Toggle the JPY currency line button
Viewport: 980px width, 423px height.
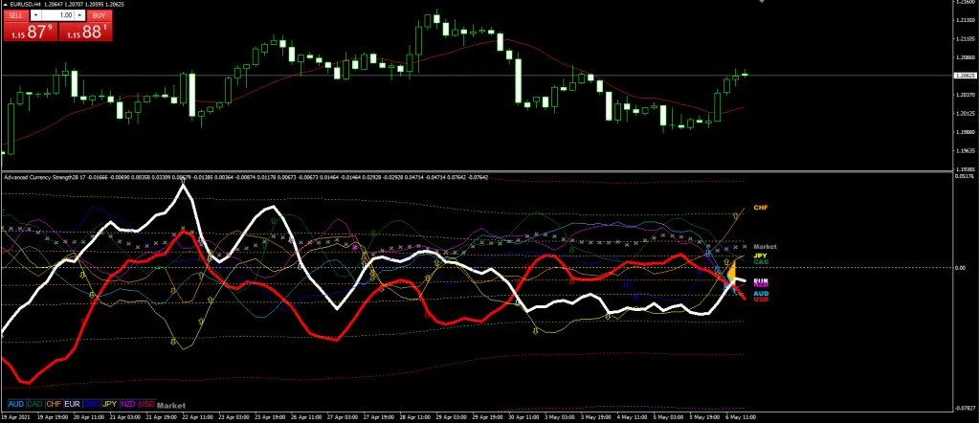109,405
